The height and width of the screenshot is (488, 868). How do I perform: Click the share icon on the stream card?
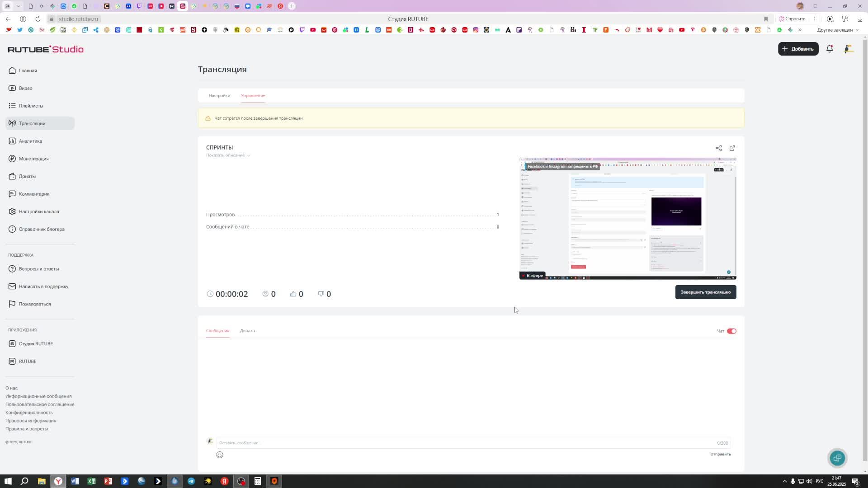pyautogui.click(x=718, y=148)
